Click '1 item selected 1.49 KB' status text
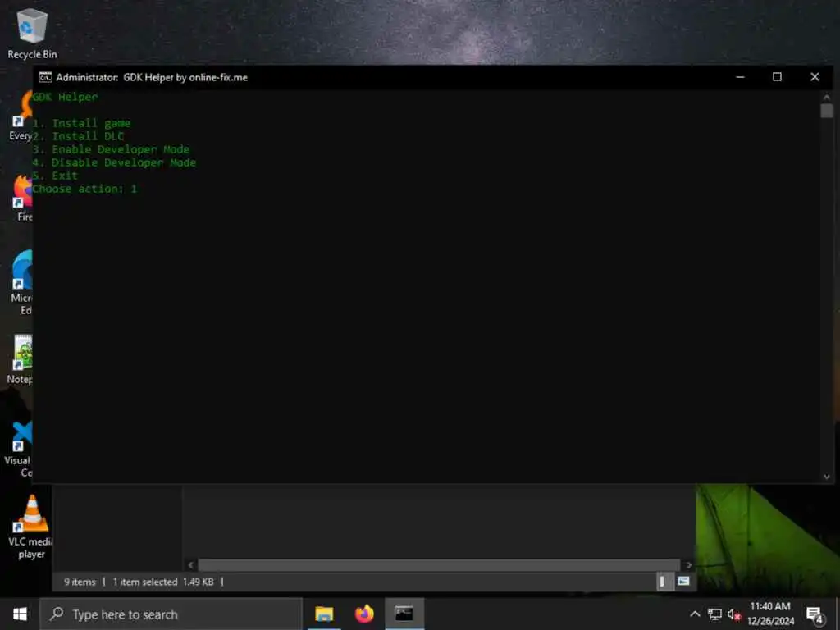This screenshot has height=630, width=840. pos(163,582)
